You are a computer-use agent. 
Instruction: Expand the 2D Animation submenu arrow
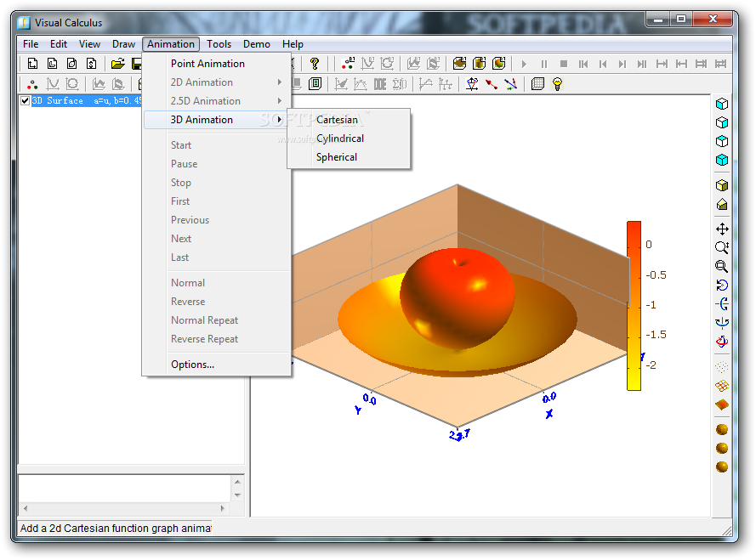point(280,82)
